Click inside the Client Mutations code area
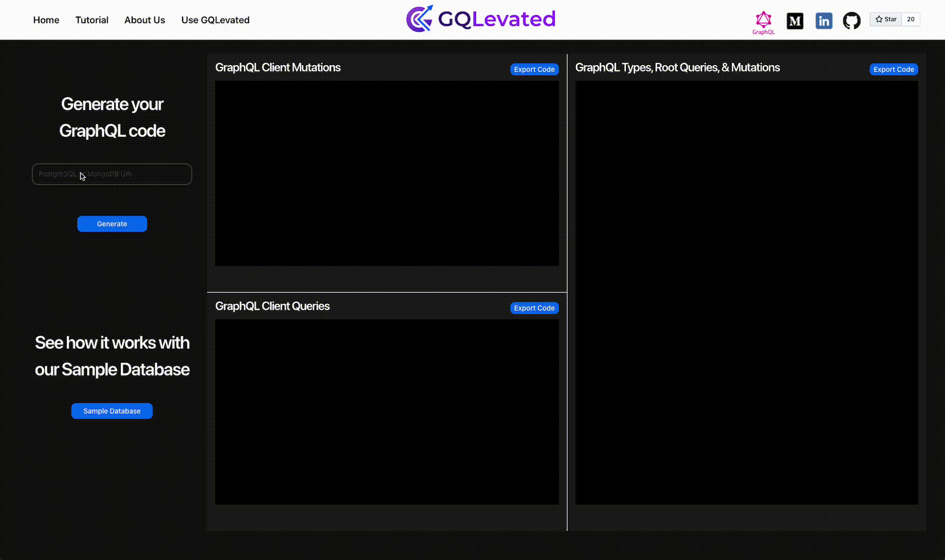 tap(387, 173)
